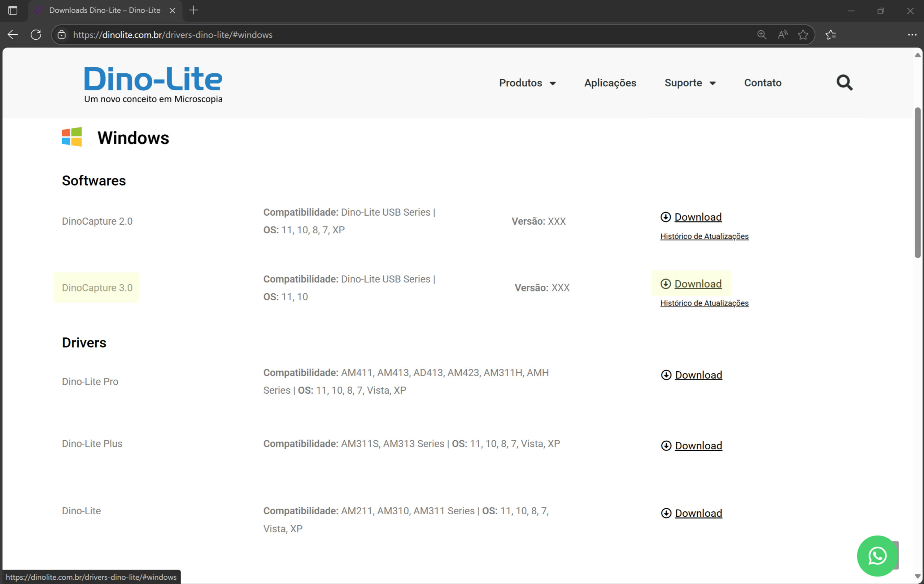Click the download arrow icon beside DinoCapture 2.0
This screenshot has height=584, width=924.
tap(665, 217)
